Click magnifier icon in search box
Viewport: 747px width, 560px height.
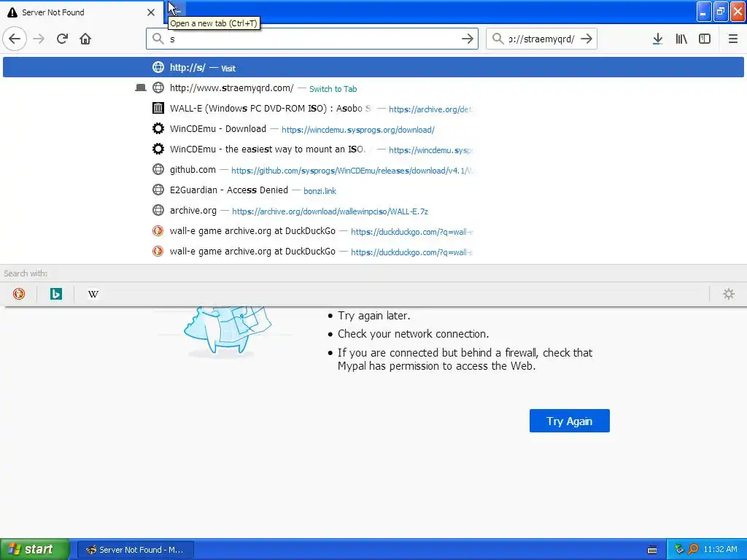click(x=498, y=39)
